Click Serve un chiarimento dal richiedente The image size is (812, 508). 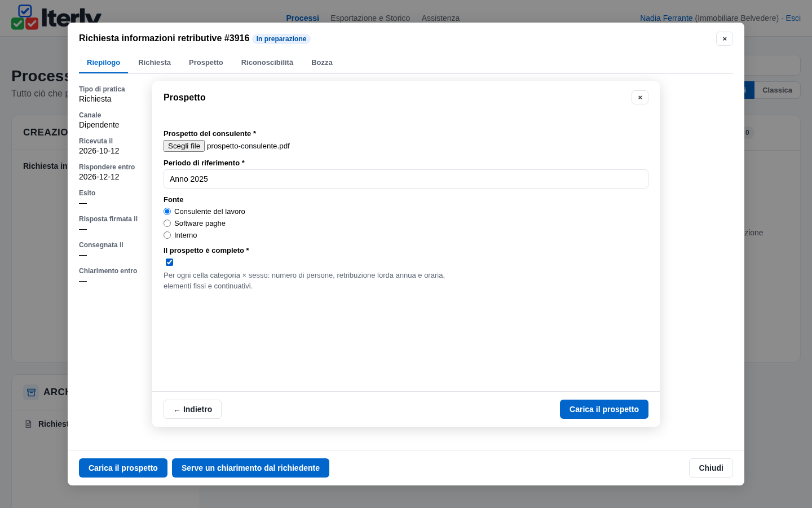[250, 468]
